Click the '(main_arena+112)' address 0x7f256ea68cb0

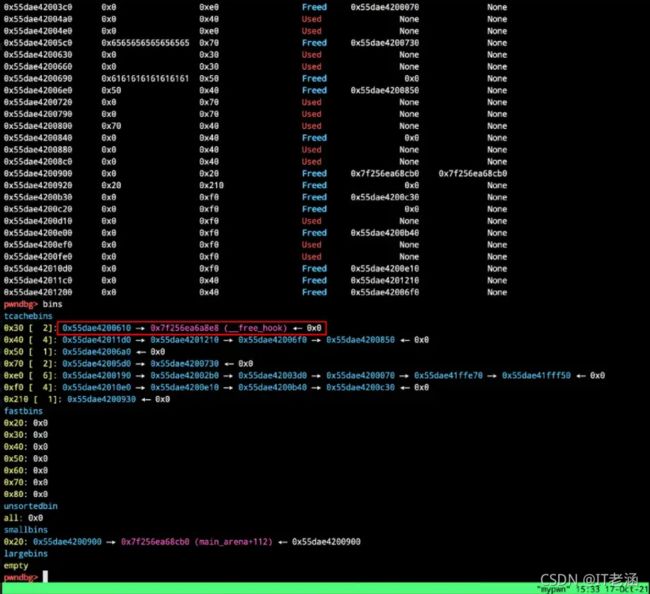tap(155, 542)
